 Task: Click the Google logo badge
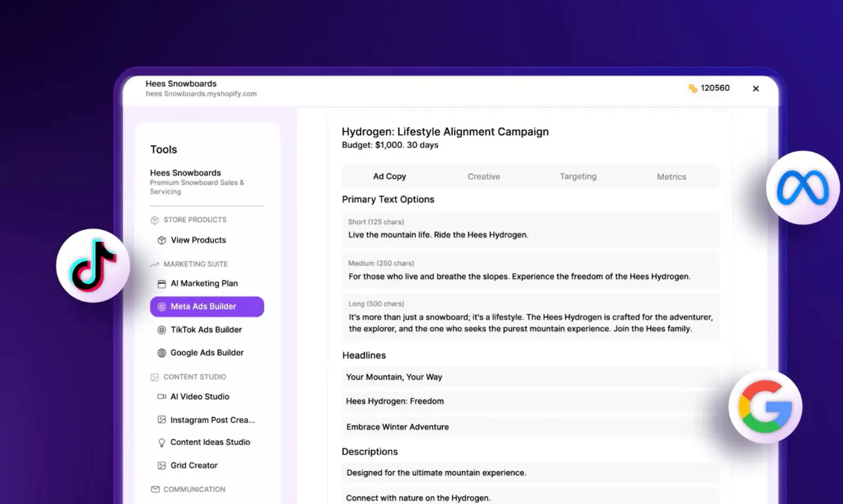765,407
